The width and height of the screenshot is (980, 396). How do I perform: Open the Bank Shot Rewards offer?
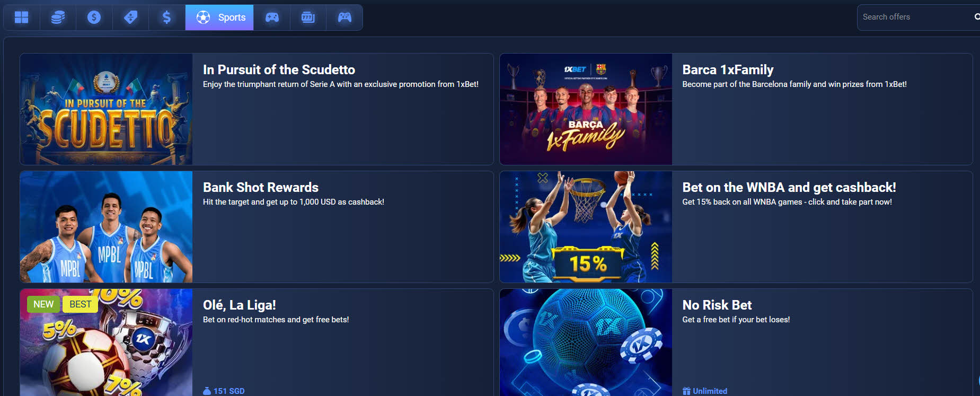pos(261,187)
